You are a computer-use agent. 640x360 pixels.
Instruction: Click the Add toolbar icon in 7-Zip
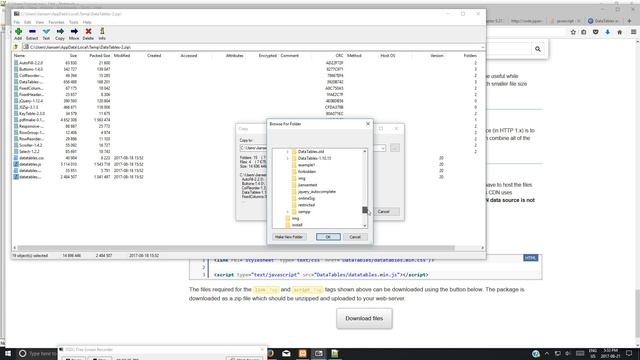click(18, 31)
